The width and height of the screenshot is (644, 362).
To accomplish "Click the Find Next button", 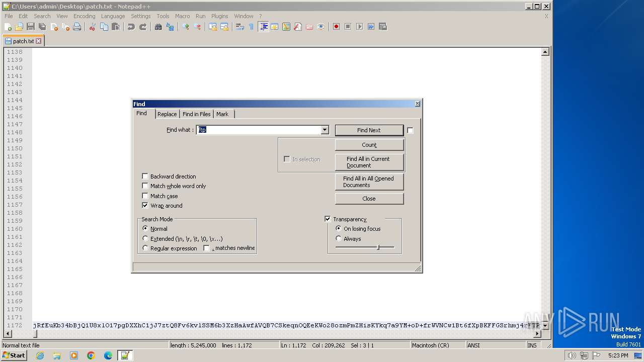I will 369,130.
